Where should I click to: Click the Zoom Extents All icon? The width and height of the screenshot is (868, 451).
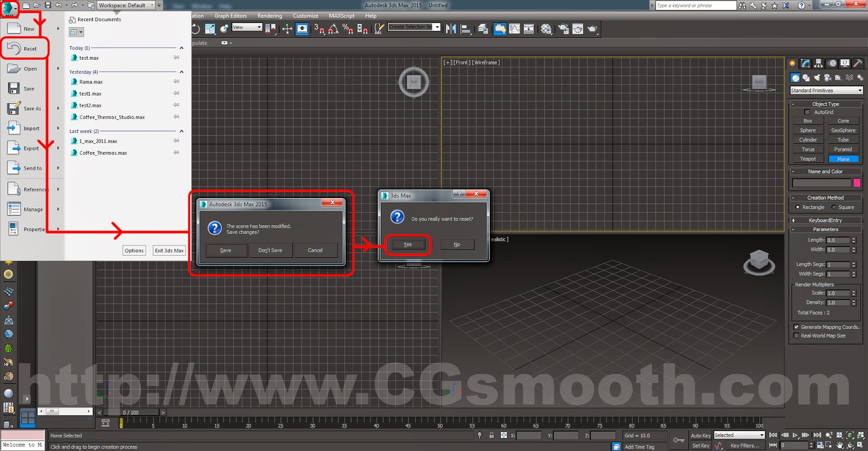tap(860, 435)
